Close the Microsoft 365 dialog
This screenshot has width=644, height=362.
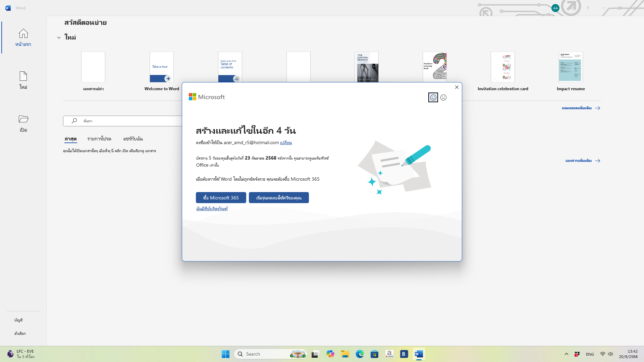(x=457, y=87)
